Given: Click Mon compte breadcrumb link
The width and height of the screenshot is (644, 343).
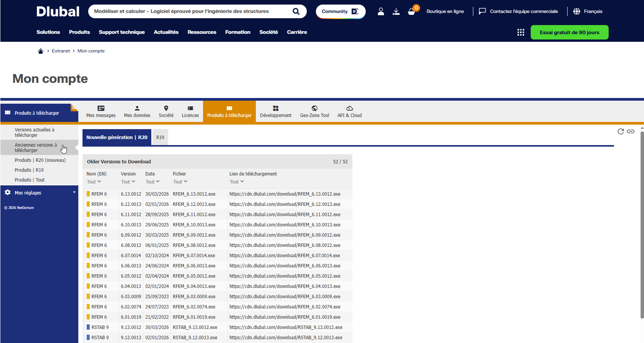Looking at the screenshot, I should (x=91, y=51).
